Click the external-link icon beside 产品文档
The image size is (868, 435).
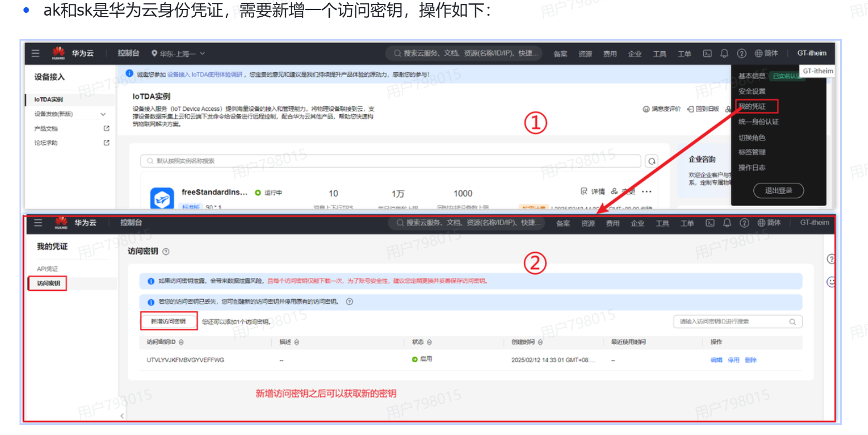tap(106, 128)
